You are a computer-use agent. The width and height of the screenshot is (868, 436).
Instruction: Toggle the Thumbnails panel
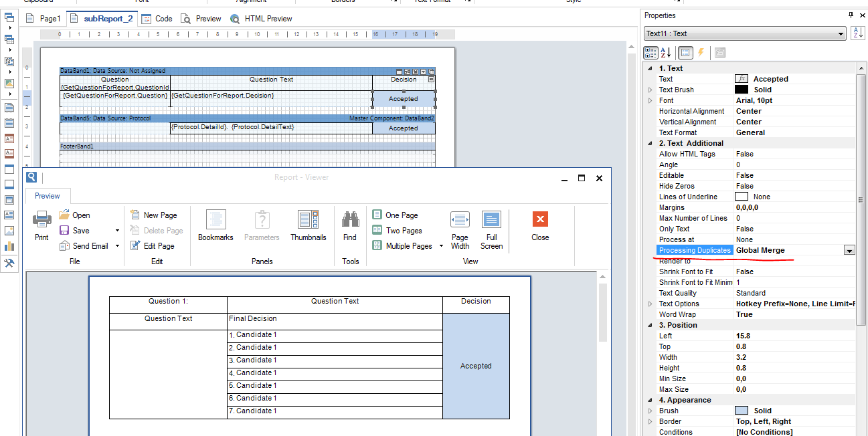309,225
